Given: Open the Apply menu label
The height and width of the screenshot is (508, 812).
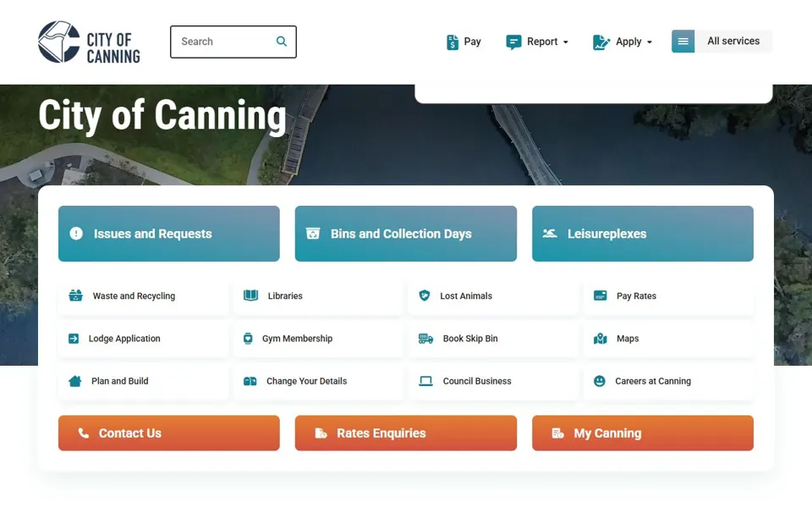Looking at the screenshot, I should click(628, 41).
